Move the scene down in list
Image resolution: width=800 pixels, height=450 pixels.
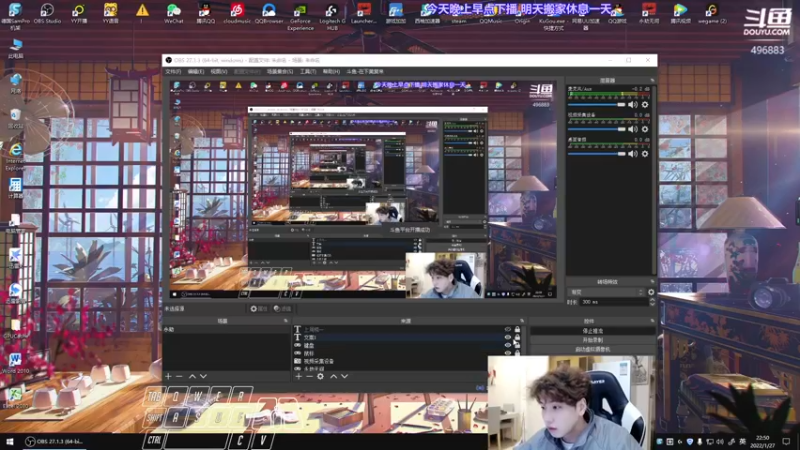[204, 376]
